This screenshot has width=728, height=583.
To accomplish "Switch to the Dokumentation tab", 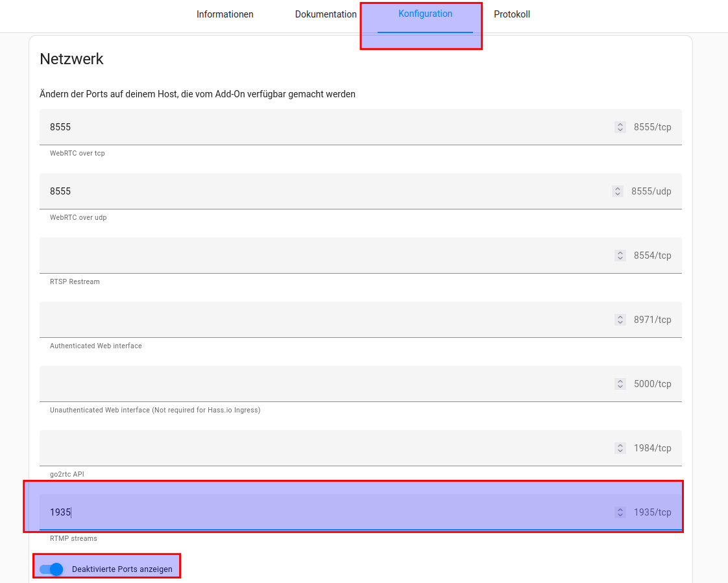I will (x=326, y=14).
